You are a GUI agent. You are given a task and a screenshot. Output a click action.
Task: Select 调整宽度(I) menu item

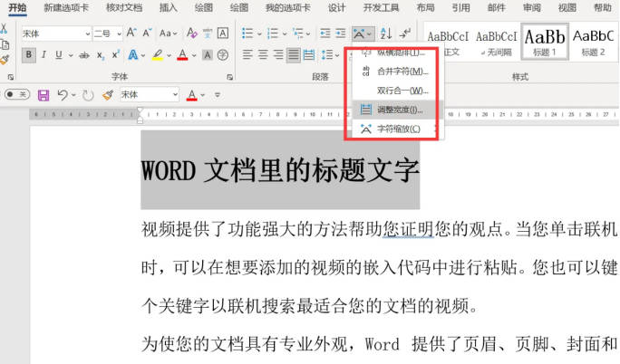[x=396, y=110]
